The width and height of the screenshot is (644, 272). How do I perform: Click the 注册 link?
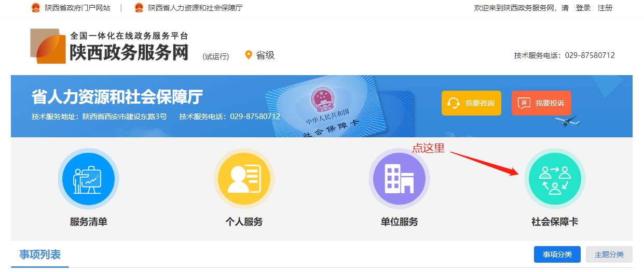(605, 8)
